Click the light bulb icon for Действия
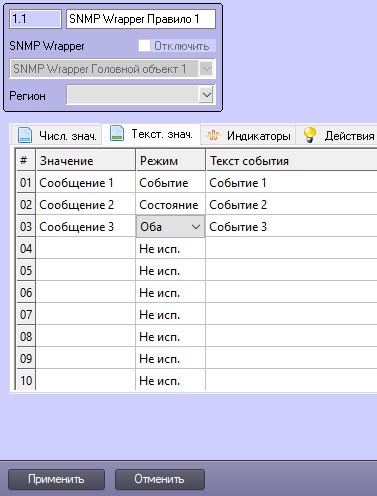The image size is (377, 496). (310, 135)
